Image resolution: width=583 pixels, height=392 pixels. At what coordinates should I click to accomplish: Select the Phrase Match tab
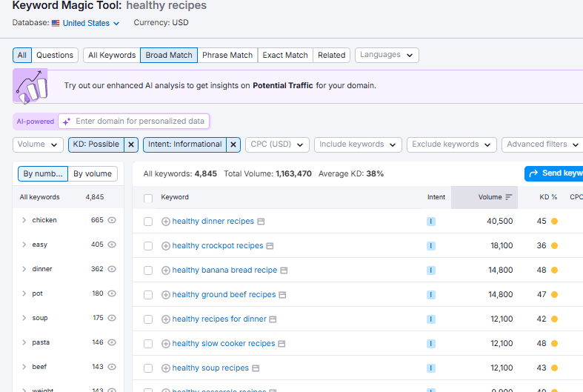coord(227,56)
